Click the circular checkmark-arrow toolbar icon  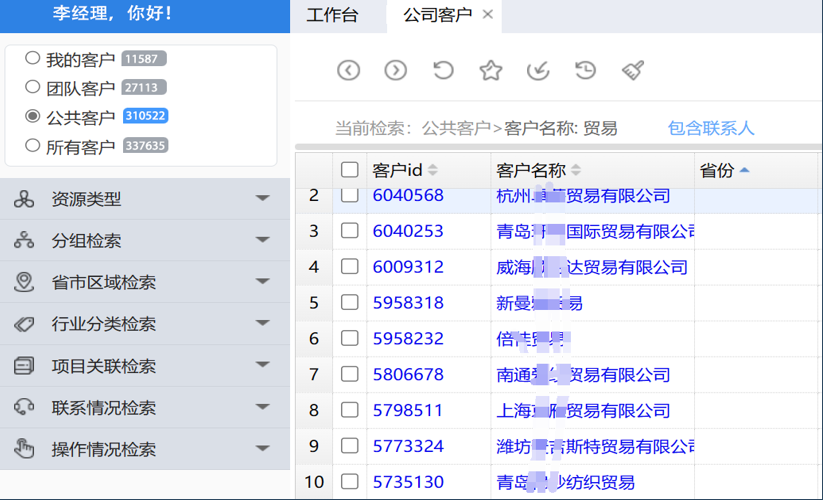[538, 70]
